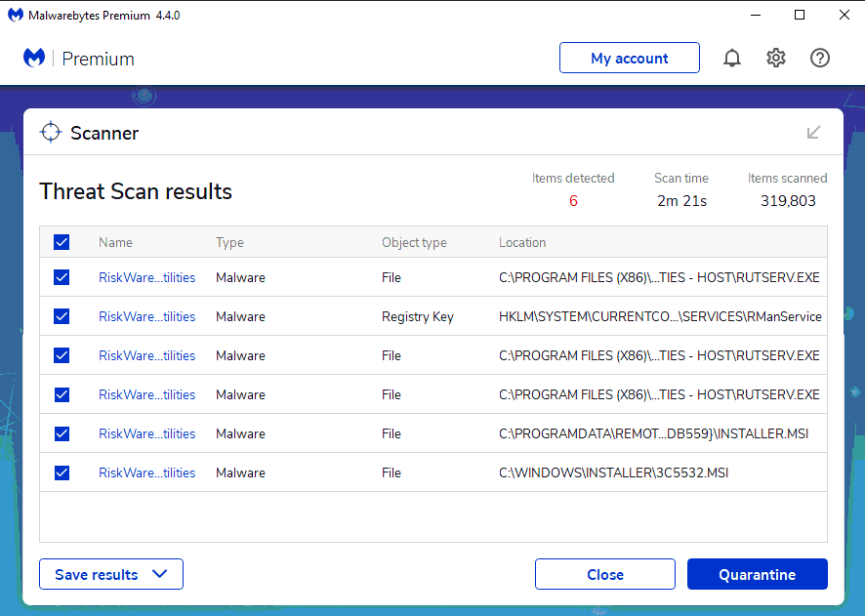Sort by the Name column header

coord(115,242)
